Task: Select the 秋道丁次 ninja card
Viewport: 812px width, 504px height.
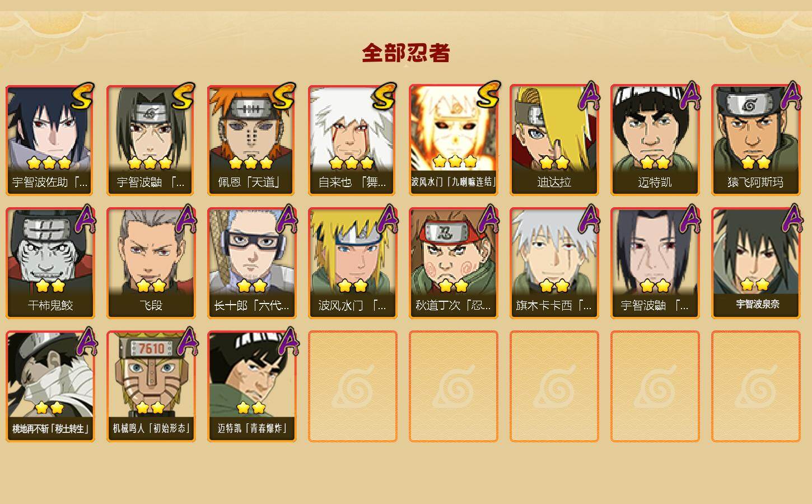Action: pyautogui.click(x=454, y=263)
